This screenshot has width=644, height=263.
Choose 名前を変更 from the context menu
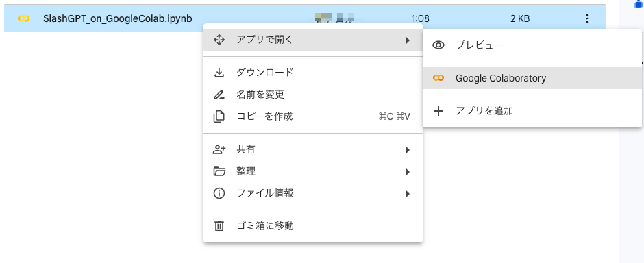pyautogui.click(x=313, y=95)
